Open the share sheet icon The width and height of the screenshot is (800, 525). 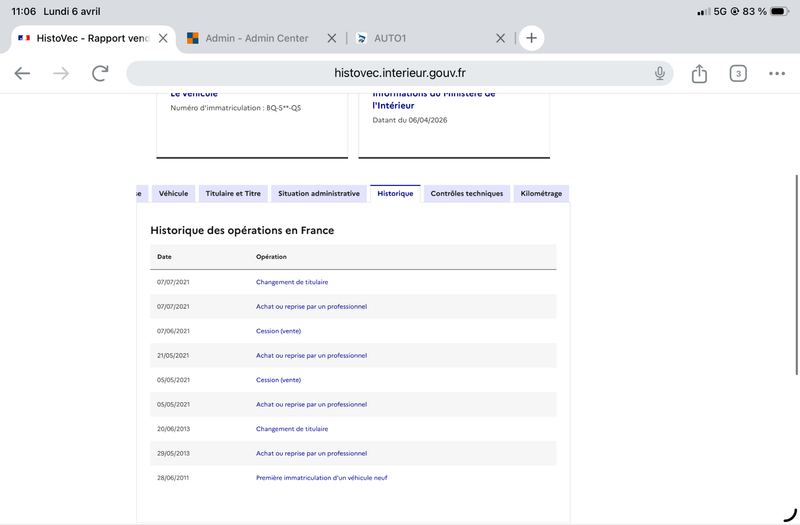coord(699,73)
